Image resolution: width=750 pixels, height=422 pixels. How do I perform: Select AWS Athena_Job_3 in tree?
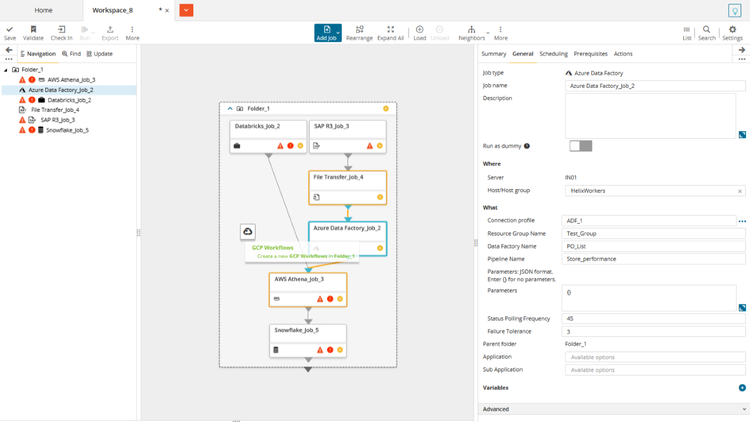point(71,80)
